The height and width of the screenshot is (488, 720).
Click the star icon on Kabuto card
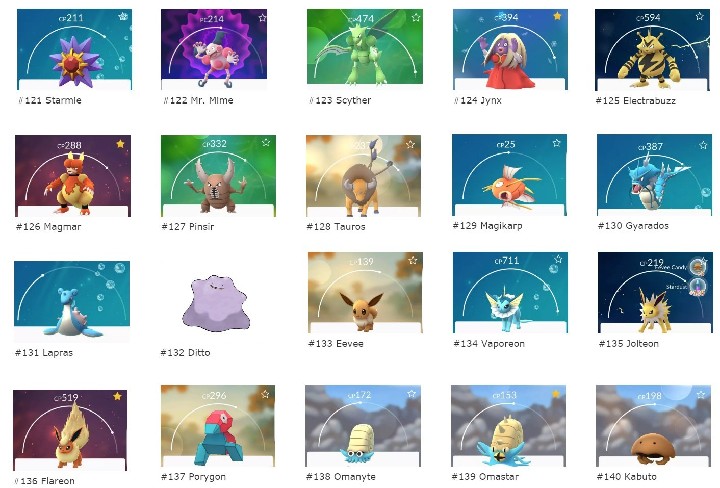tap(701, 394)
